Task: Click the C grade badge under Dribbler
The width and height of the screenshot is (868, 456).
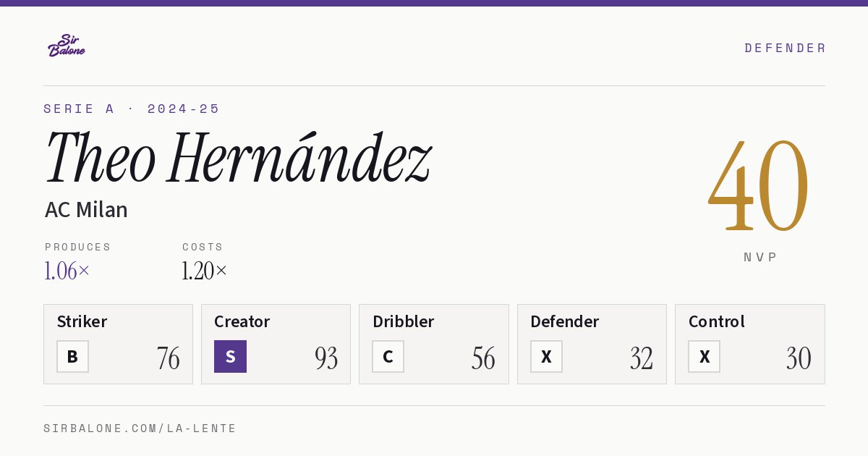Action: 388,356
